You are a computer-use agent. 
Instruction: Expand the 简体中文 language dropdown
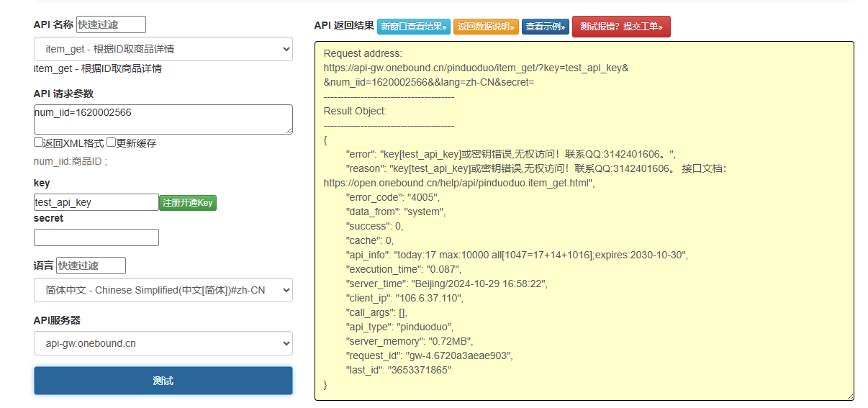point(163,290)
